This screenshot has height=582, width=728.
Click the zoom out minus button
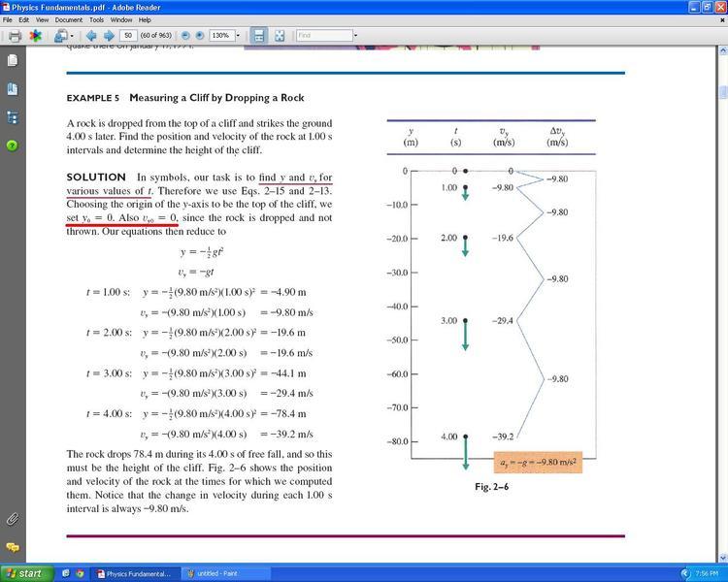(x=185, y=36)
